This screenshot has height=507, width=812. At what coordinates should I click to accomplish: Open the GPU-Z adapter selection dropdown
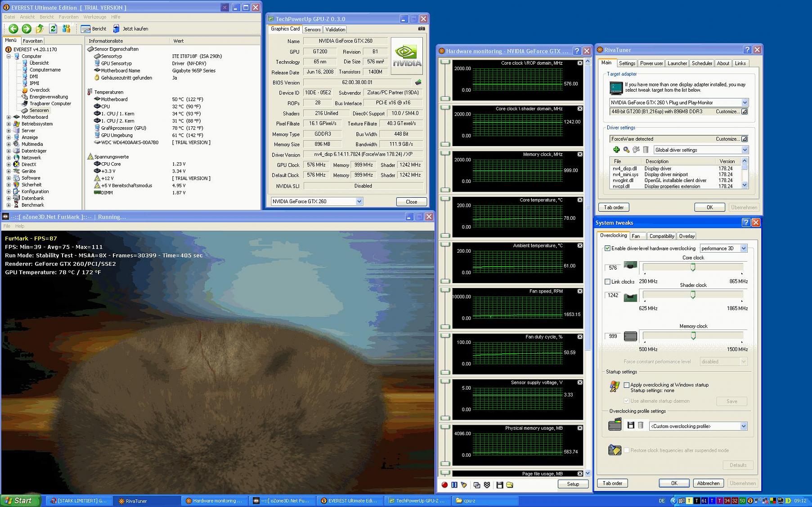point(359,201)
